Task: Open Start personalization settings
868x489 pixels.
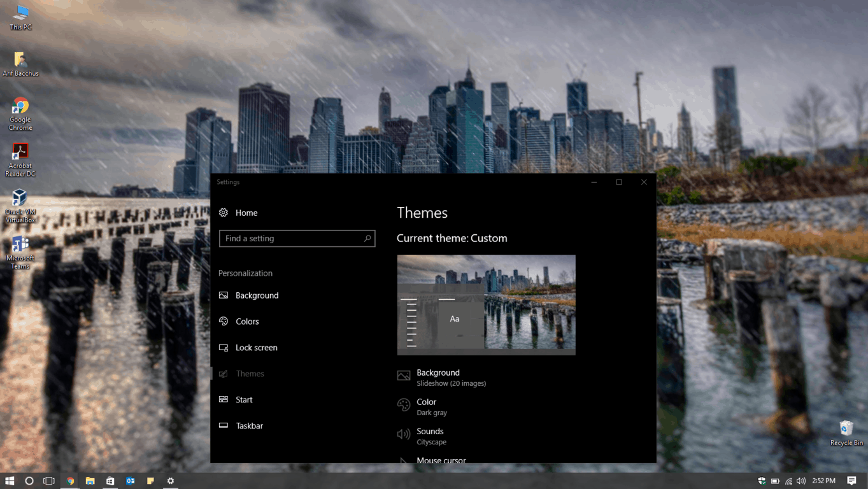Action: pyautogui.click(x=244, y=399)
